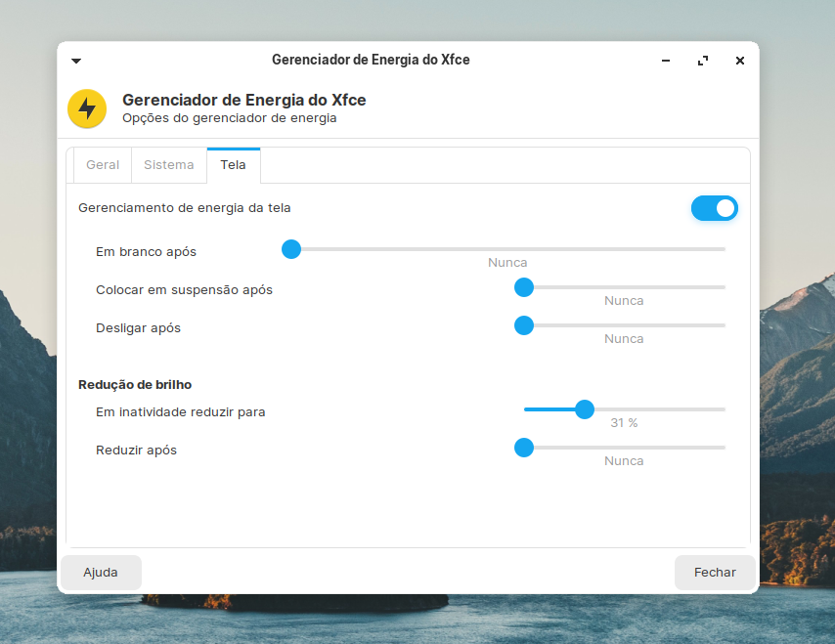The image size is (835, 644).
Task: Click the yellow lightning bolt power manager icon
Action: click(x=87, y=108)
